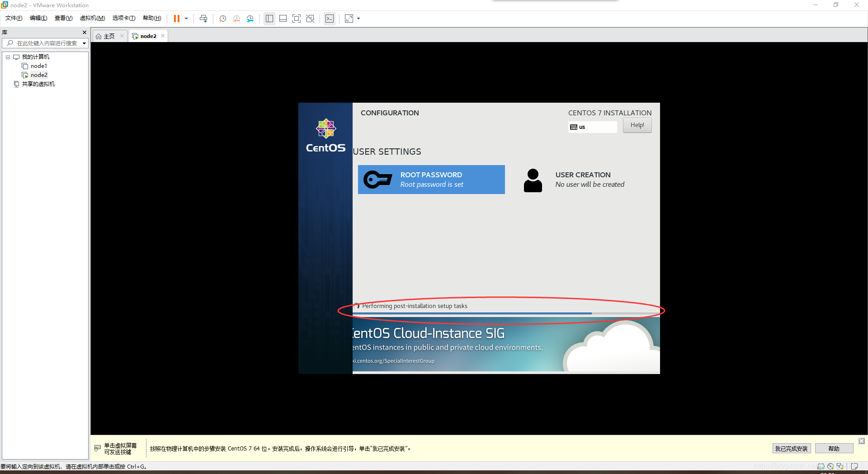
Task: Click the network adapter status icon
Action: [840, 466]
